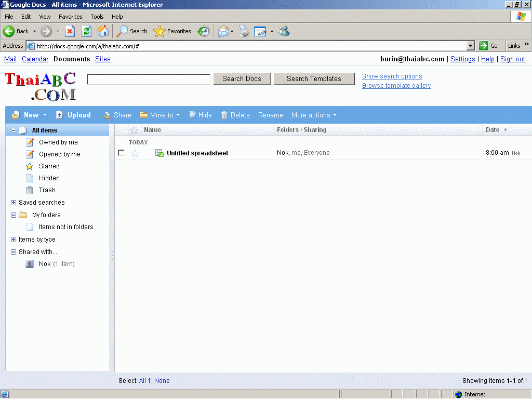
Task: Toggle the star column header
Action: click(x=134, y=130)
